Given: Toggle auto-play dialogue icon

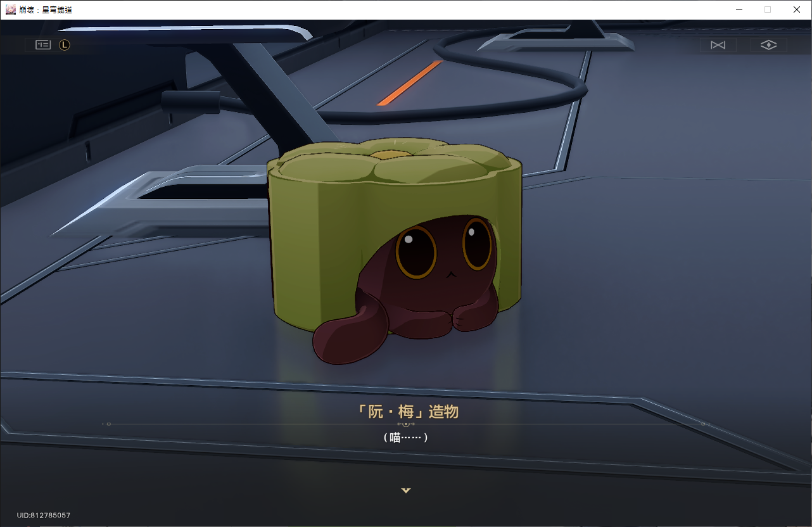Looking at the screenshot, I should coord(718,45).
